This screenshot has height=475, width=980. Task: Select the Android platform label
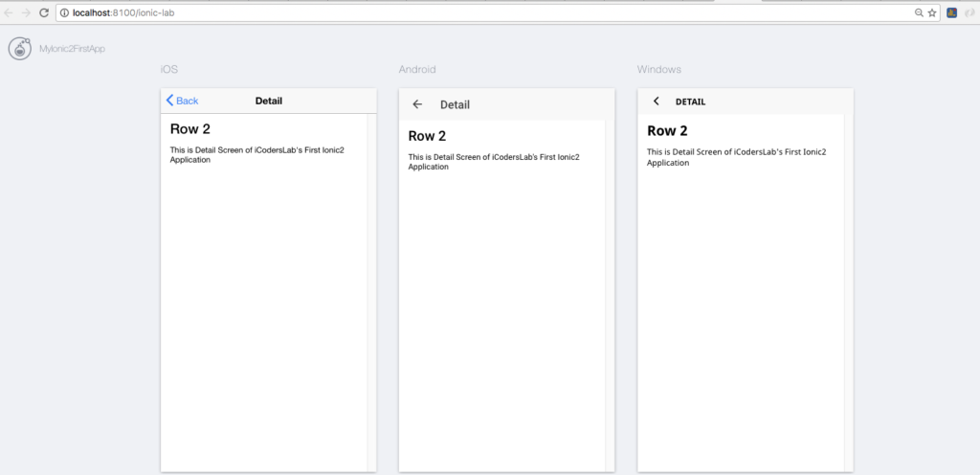click(x=417, y=69)
